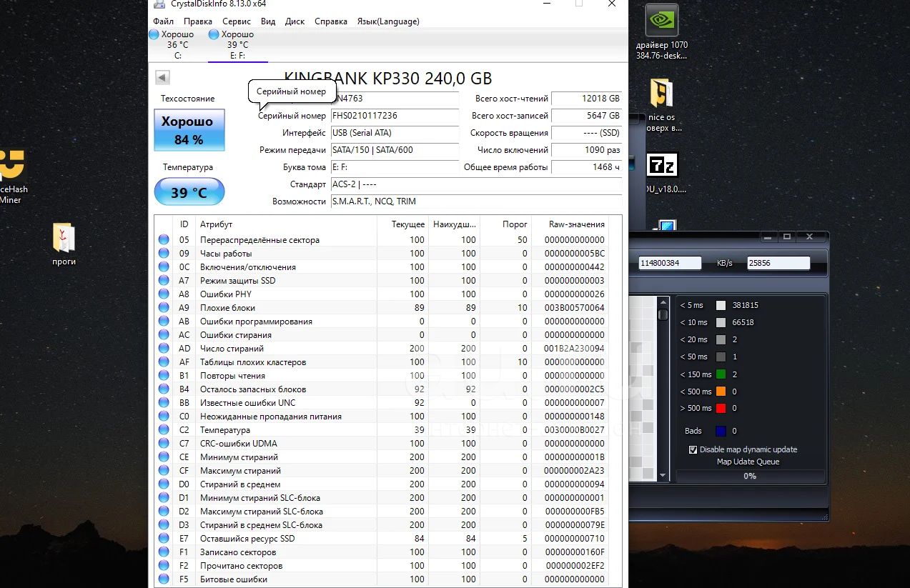Click the status orb for Битовые ошибки
The height and width of the screenshot is (588, 910).
164,579
